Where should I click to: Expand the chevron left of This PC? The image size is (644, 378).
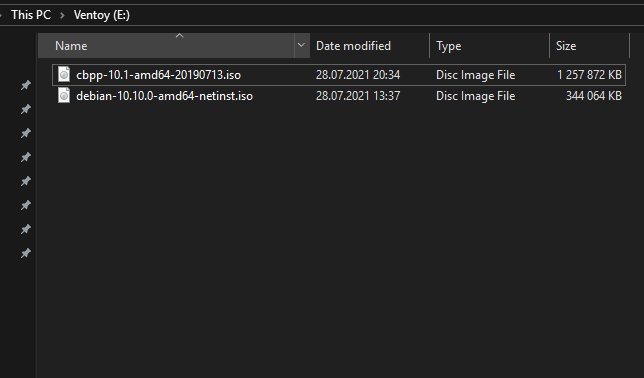click(x=1, y=16)
